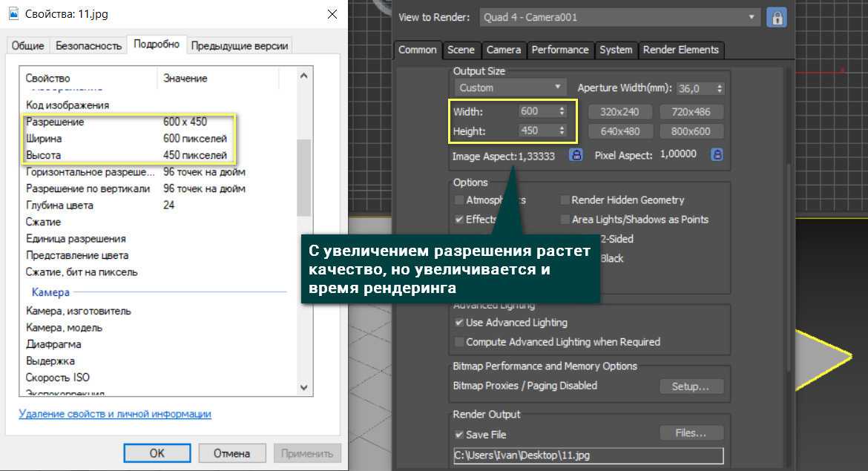Open the Безопасность tab
The width and height of the screenshot is (868, 471).
coord(88,45)
